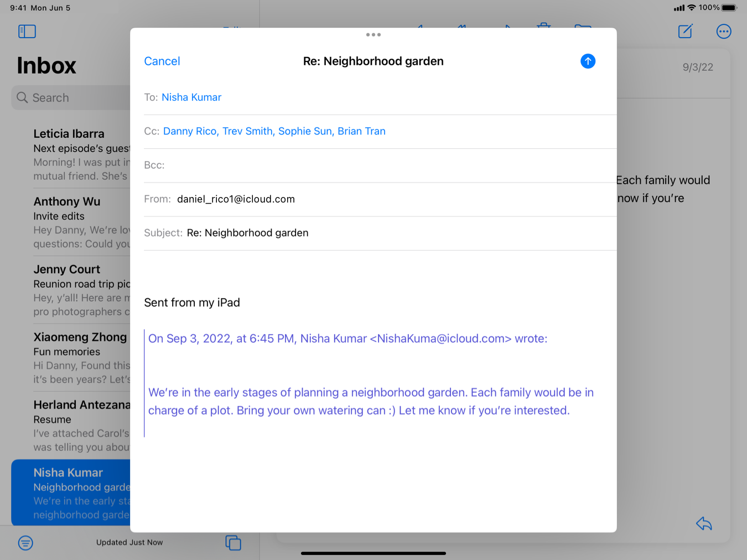Open Nisha Kumar in the To field
The image size is (747, 560).
(x=191, y=97)
